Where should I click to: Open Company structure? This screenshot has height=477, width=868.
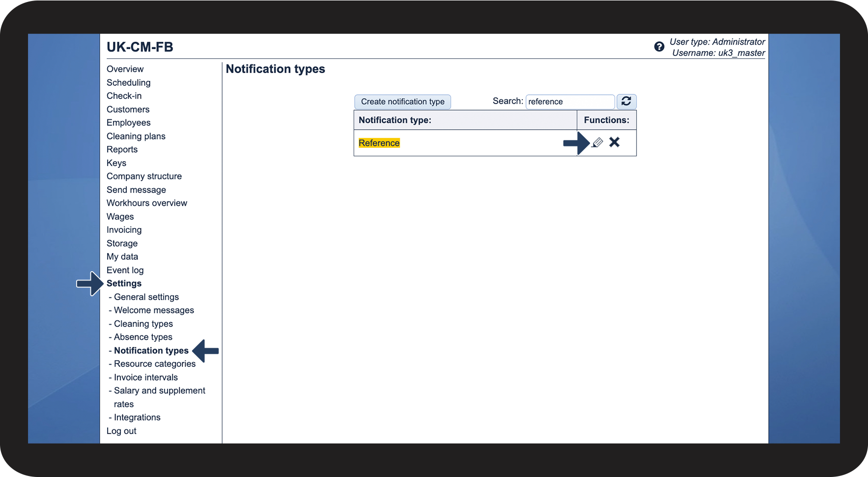[144, 176]
